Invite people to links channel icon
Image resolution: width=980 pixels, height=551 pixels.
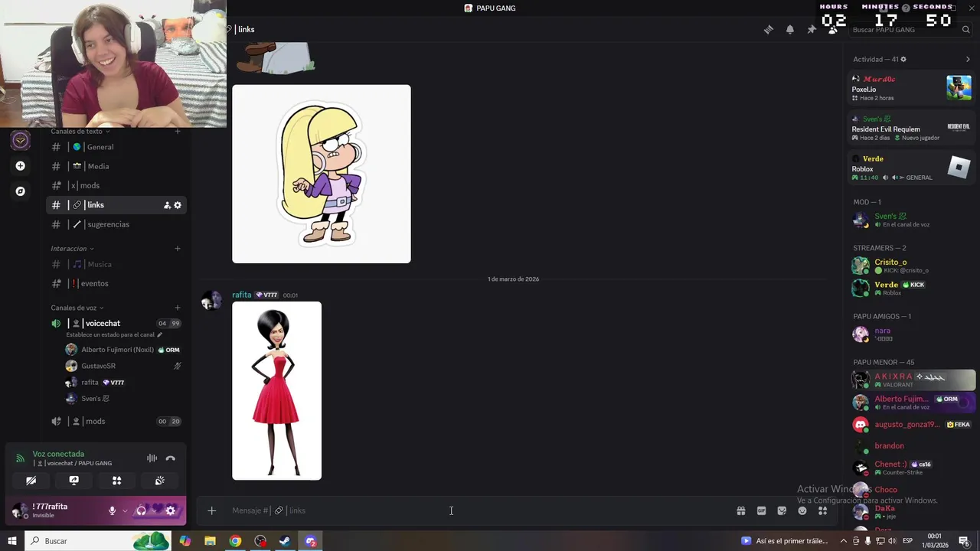167,205
